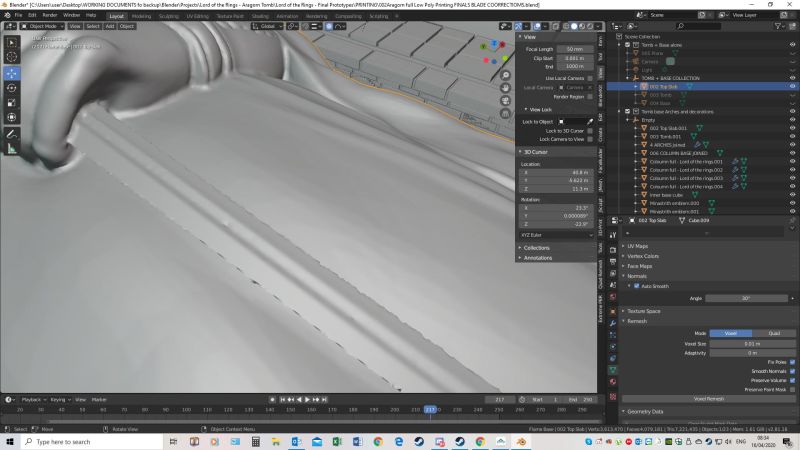Switch to the UV Editing workspace tab

(x=197, y=16)
